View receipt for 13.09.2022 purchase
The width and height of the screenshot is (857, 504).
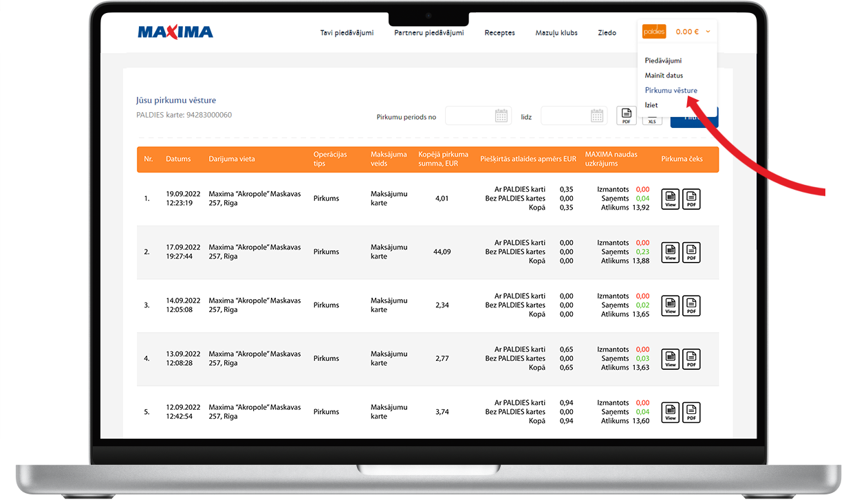point(670,359)
